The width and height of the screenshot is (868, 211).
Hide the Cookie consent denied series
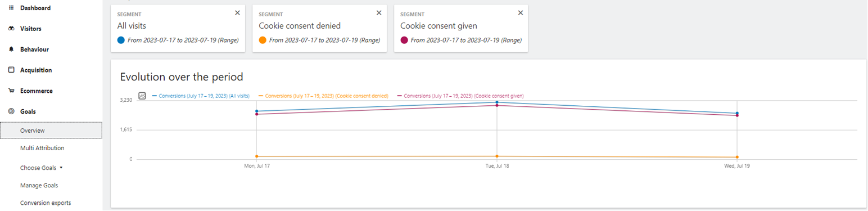[323, 96]
